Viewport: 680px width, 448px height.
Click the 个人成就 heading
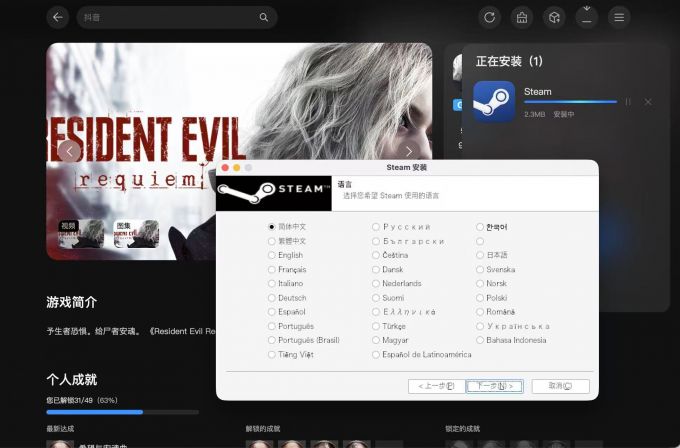tap(72, 380)
